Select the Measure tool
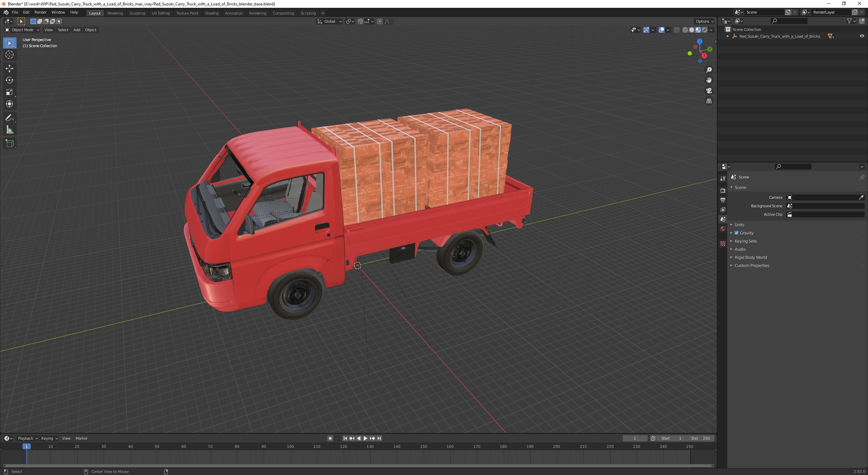 pyautogui.click(x=9, y=130)
